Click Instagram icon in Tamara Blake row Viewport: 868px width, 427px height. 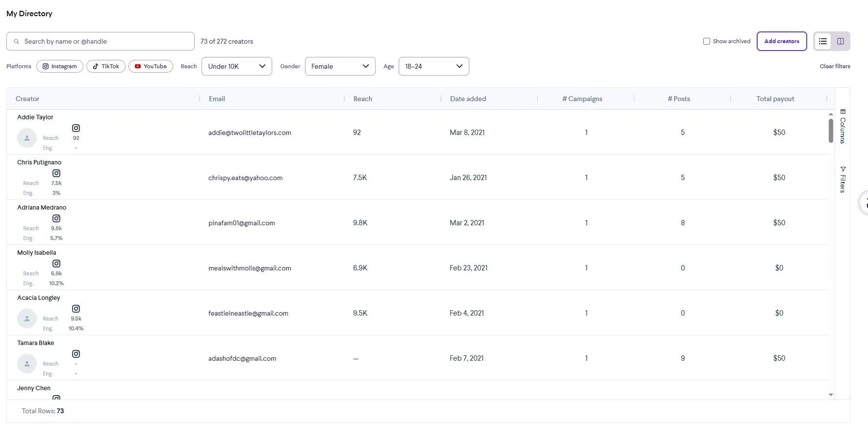76,354
